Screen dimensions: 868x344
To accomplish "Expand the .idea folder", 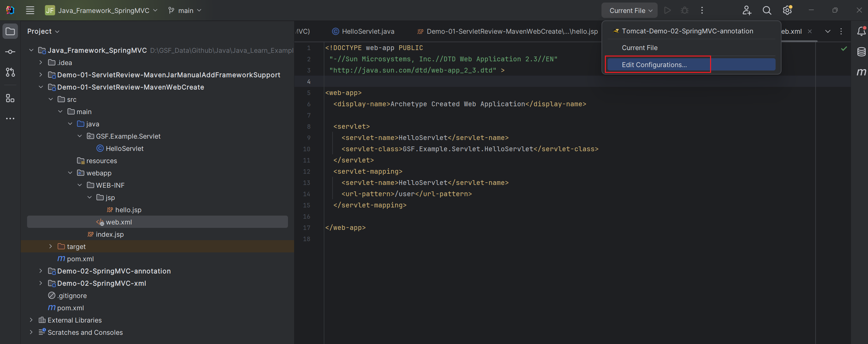I will tap(41, 63).
